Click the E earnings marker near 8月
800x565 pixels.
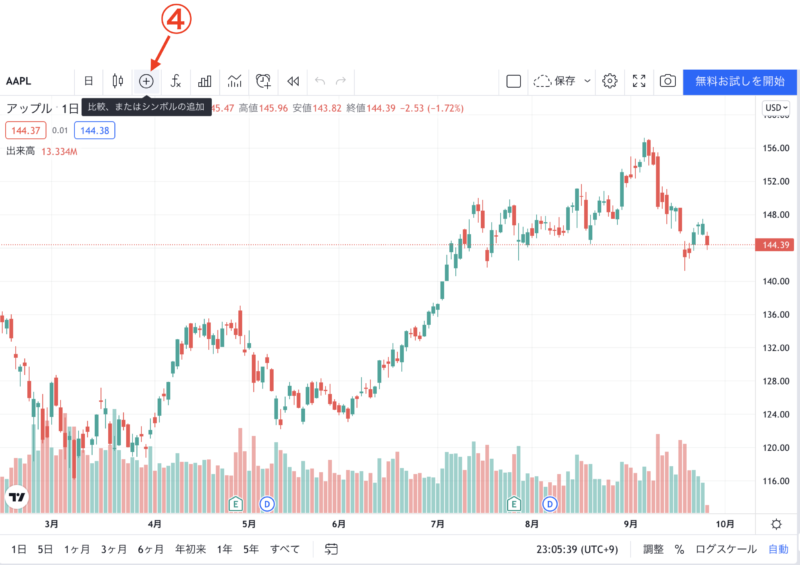[514, 504]
